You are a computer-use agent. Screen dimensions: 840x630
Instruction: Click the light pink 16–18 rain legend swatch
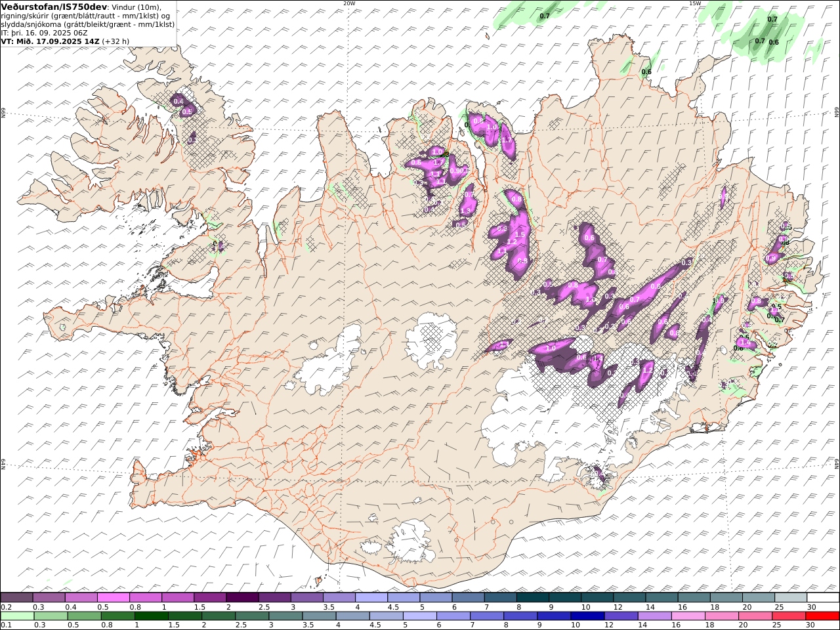(x=687, y=616)
